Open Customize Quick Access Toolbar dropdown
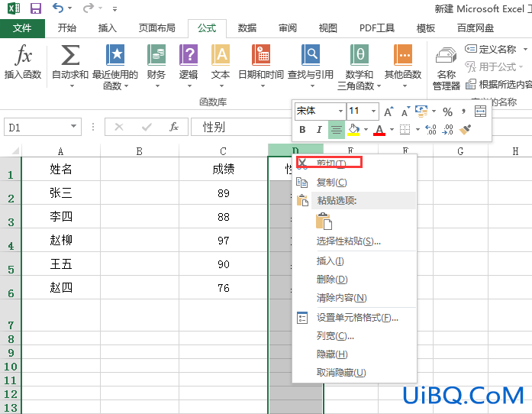Image resolution: width=532 pixels, height=414 pixels. [115, 9]
